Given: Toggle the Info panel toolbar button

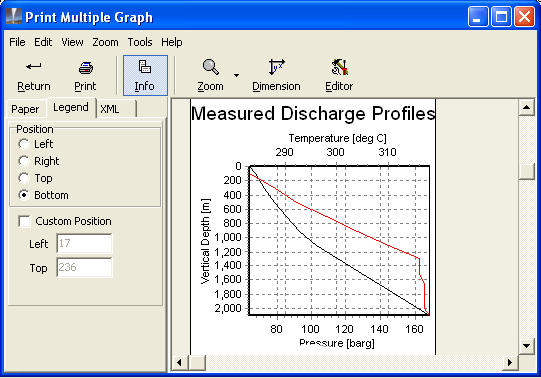Looking at the screenshot, I should [145, 75].
